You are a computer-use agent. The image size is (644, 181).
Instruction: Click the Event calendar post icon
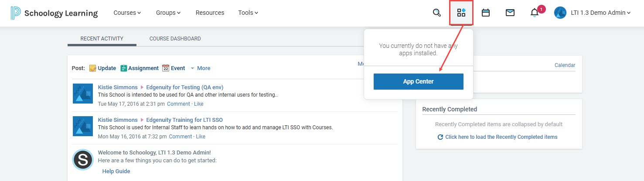pyautogui.click(x=166, y=68)
